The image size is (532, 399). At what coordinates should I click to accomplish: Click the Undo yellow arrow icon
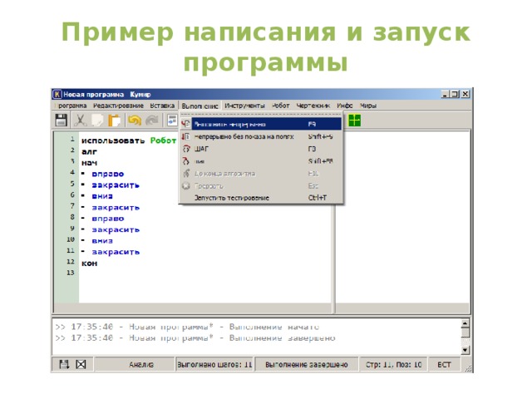tap(135, 120)
